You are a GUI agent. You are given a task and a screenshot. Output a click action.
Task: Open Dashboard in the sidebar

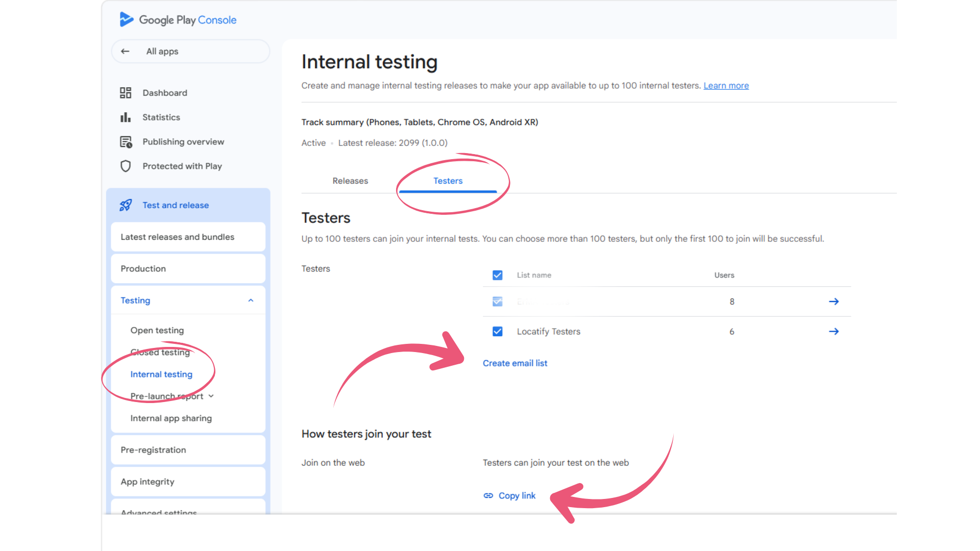tap(165, 93)
